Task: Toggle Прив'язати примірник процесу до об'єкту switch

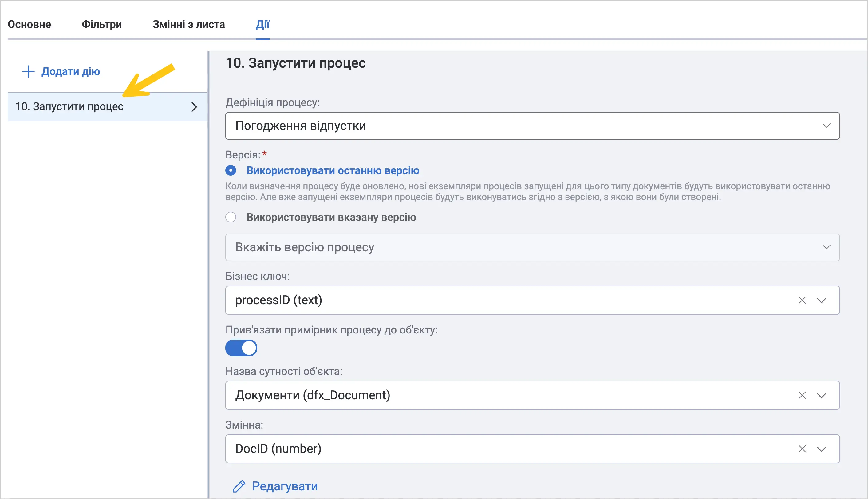Action: (x=241, y=348)
